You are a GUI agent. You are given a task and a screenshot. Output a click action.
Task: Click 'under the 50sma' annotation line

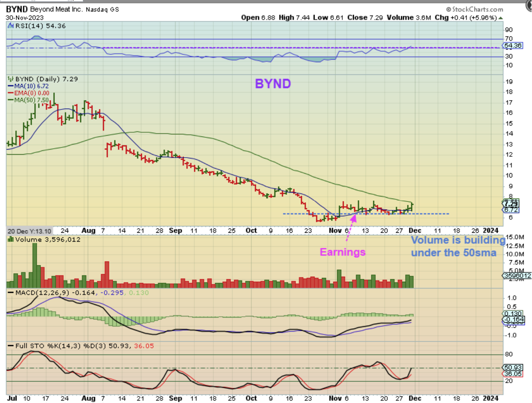pos(454,253)
